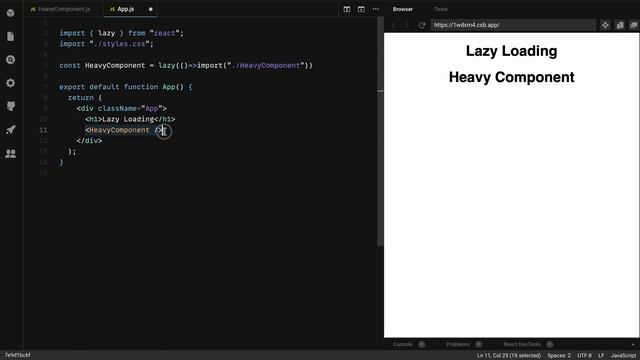Image resolution: width=640 pixels, height=360 pixels.
Task: Click the selected <HeavyComponent /> JSX tag
Action: pos(124,130)
